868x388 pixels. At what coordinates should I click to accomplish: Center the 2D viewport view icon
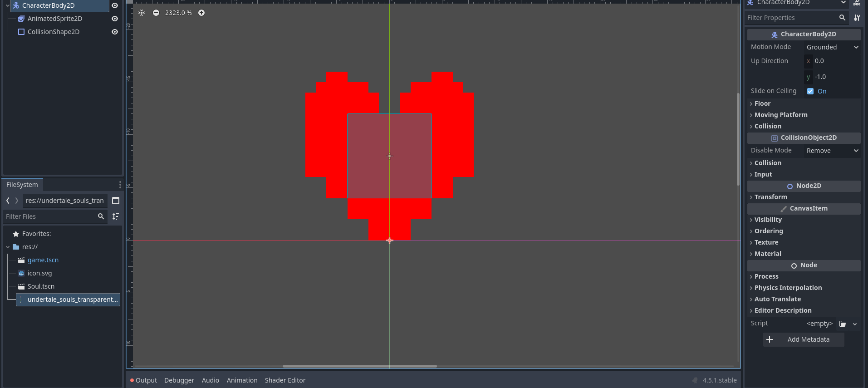click(x=142, y=13)
